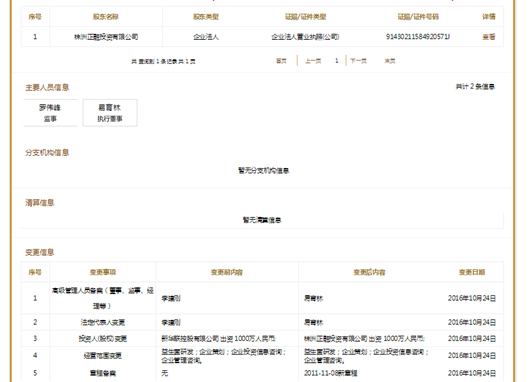This screenshot has width=530, height=382.
Task: Click the after-change investor in 投资人(股权)变更 row
Action: coord(364,338)
